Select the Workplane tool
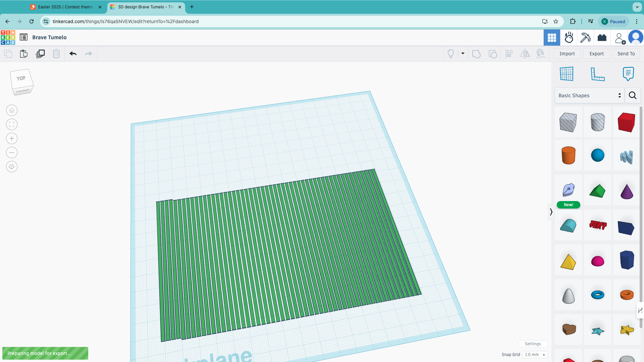 (x=567, y=74)
